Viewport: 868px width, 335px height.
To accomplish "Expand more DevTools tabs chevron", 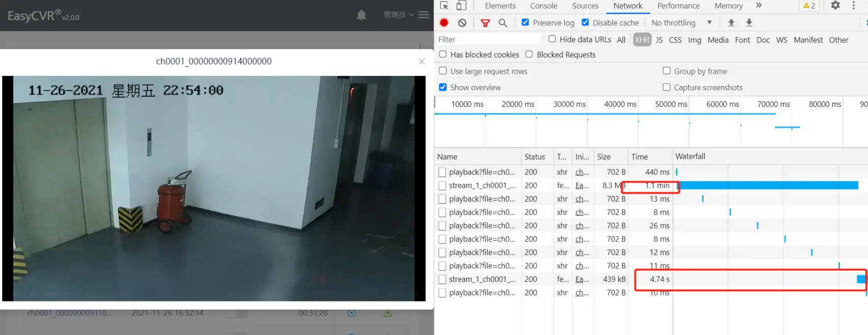I will (758, 6).
